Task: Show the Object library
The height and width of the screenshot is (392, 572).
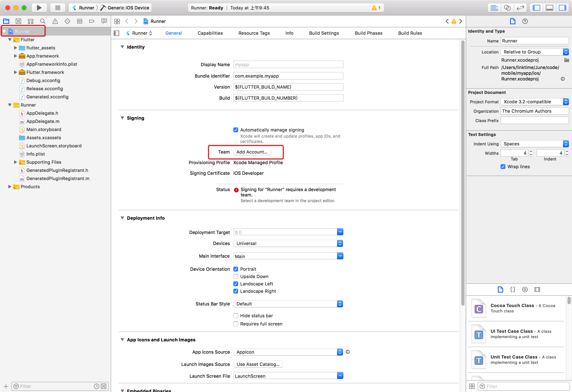Action: [525, 290]
